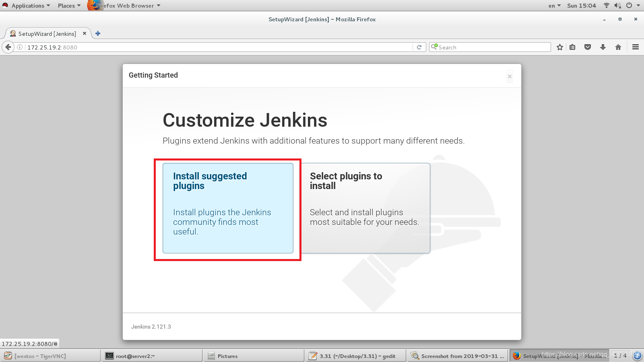Reload the page with the refresh icon
The width and height of the screenshot is (644, 362).
coord(419,47)
